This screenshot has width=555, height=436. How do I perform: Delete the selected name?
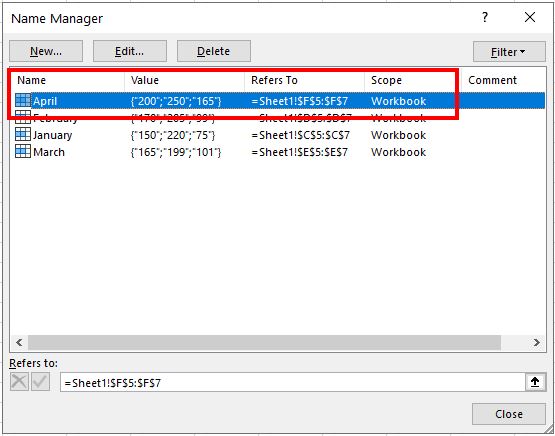[214, 51]
